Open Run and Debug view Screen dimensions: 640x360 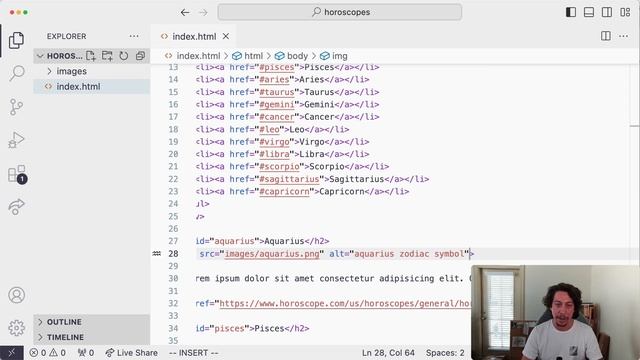(x=16, y=140)
